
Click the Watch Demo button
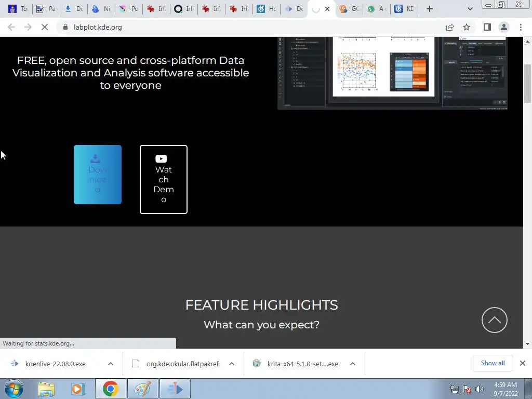164,179
